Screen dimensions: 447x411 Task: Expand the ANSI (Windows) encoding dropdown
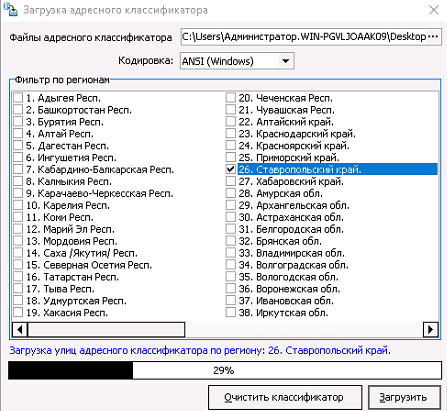coord(285,61)
